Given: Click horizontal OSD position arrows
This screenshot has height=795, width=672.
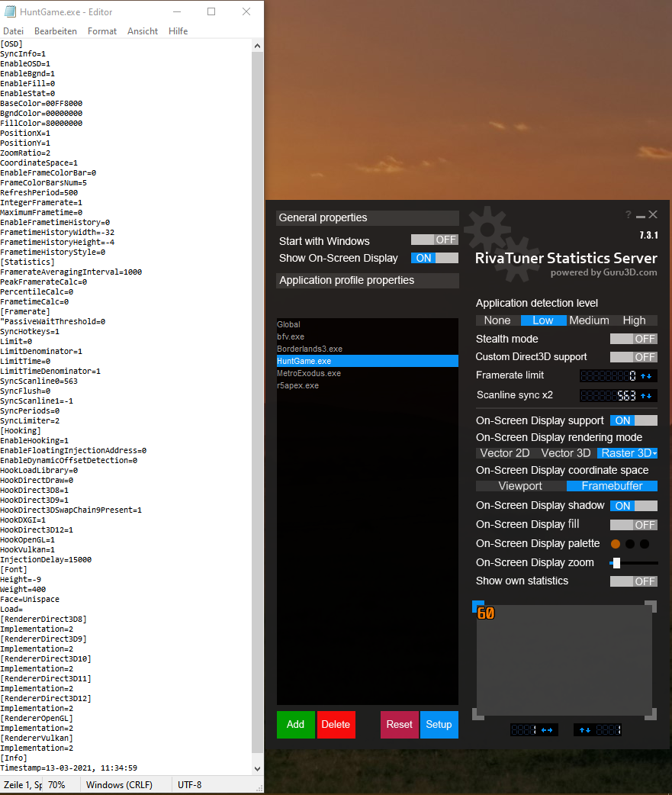Looking at the screenshot, I should 547,730.
